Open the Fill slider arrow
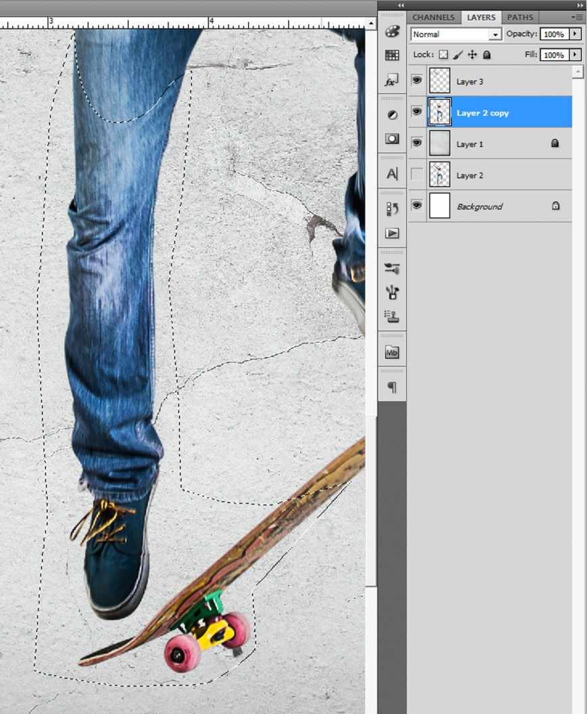Viewport: 588px width, 714px height. (575, 55)
